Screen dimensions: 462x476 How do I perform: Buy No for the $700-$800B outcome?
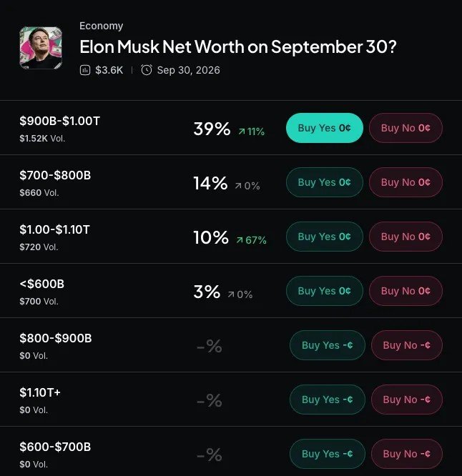click(x=406, y=182)
